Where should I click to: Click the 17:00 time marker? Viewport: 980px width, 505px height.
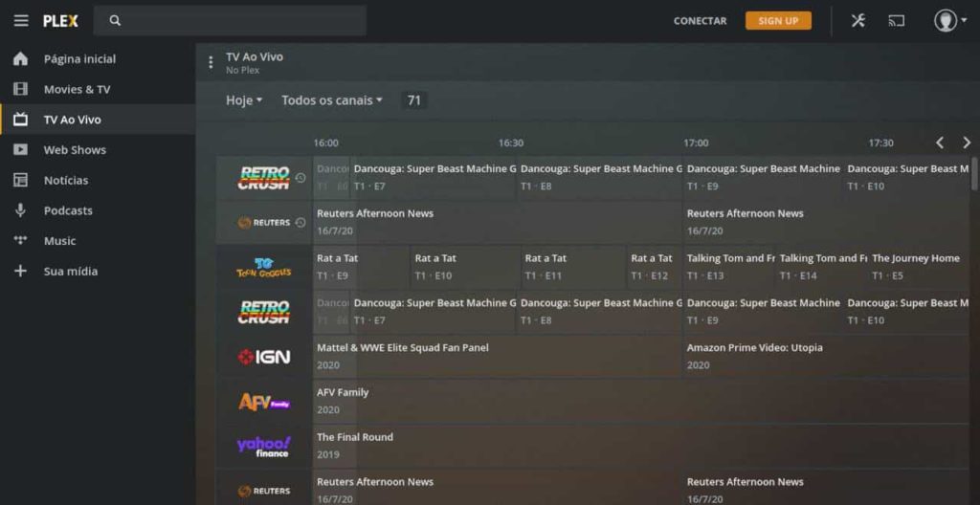(x=696, y=143)
